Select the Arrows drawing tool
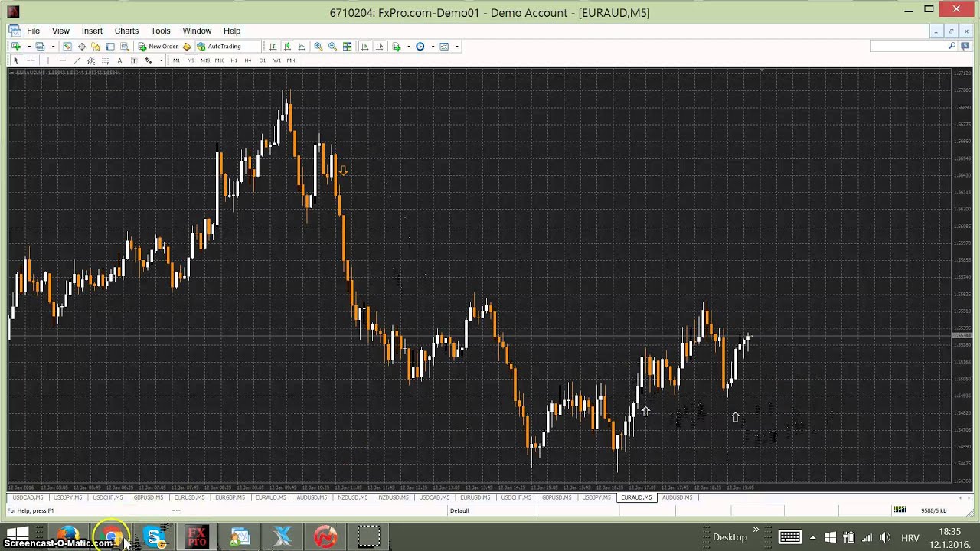Image resolution: width=980 pixels, height=551 pixels. click(x=149, y=60)
